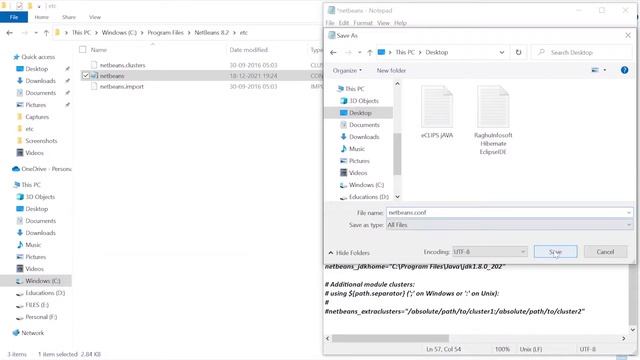Open etc folder in Quick access list

[x=29, y=129]
